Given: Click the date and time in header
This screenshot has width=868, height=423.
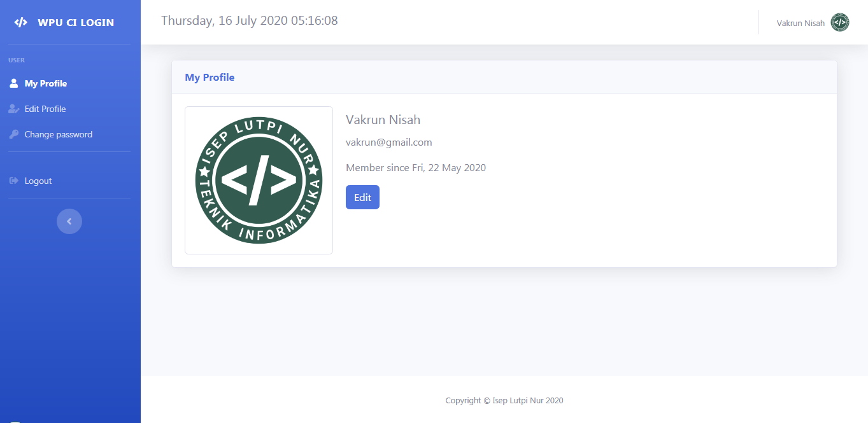Looking at the screenshot, I should (250, 20).
